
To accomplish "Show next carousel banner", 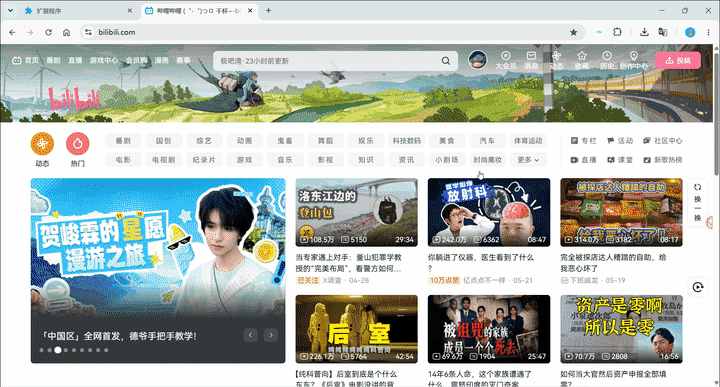I will (x=271, y=335).
